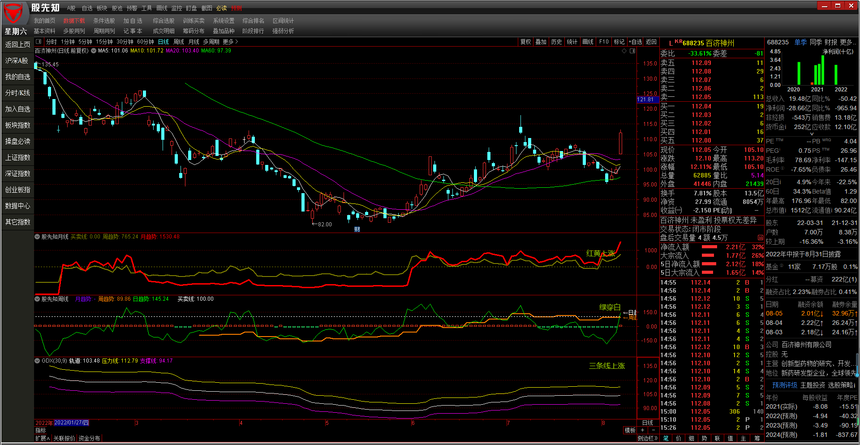The image size is (860, 445).
Task: Open the 必读 must-read menu item
Action: (x=221, y=9)
